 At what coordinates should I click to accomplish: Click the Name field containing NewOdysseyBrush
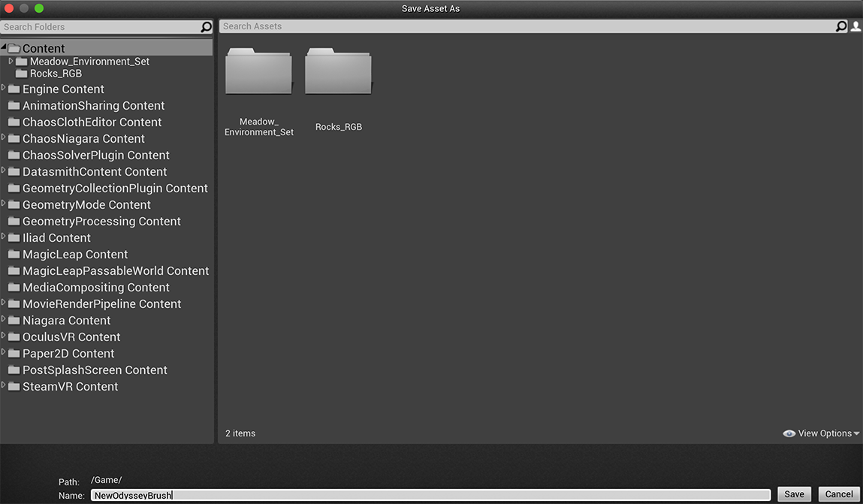coord(300,495)
